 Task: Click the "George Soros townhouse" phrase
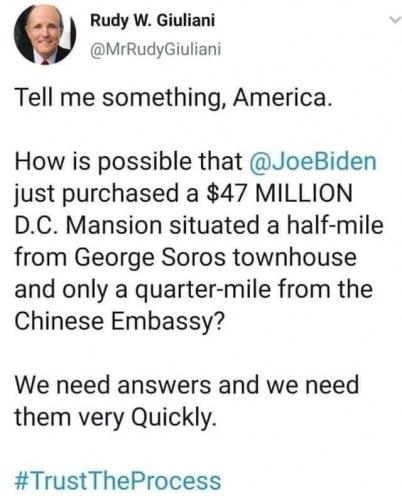(215, 258)
